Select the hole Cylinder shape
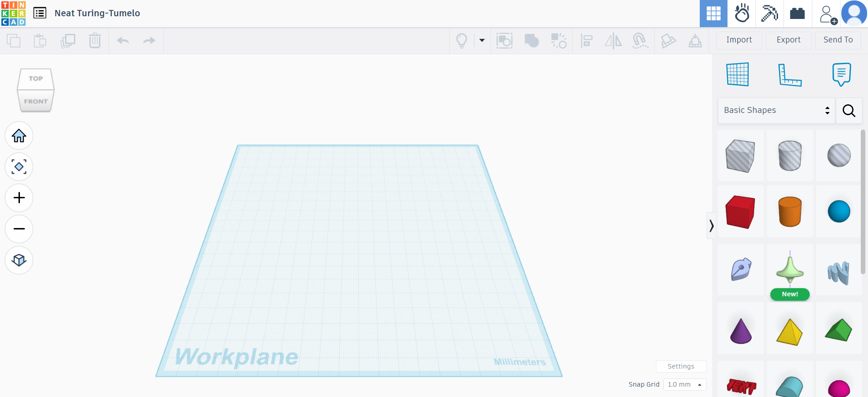Image resolution: width=868 pixels, height=397 pixels. tap(790, 155)
